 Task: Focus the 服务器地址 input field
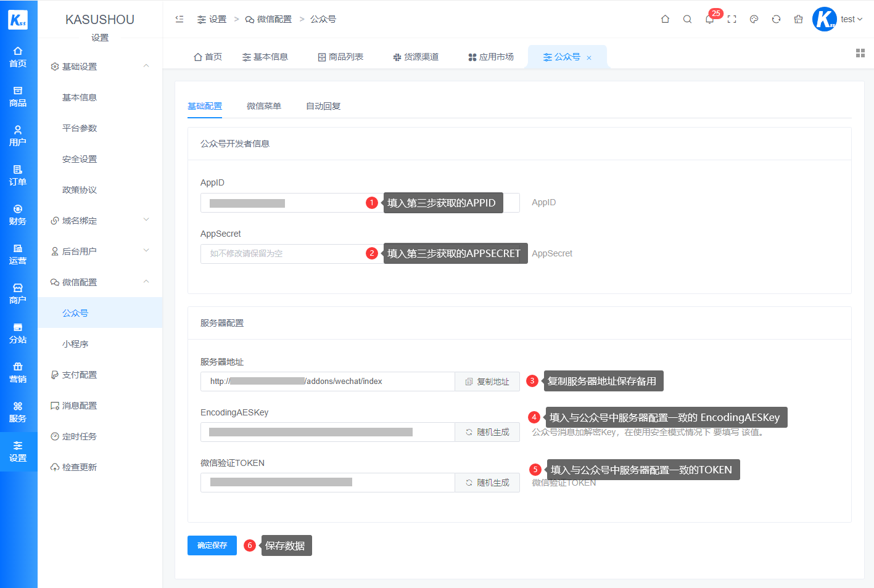[328, 382]
